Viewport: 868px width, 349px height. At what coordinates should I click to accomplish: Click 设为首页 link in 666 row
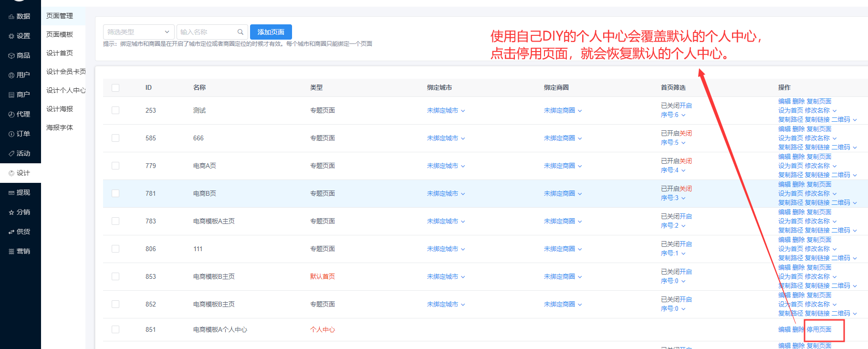791,138
